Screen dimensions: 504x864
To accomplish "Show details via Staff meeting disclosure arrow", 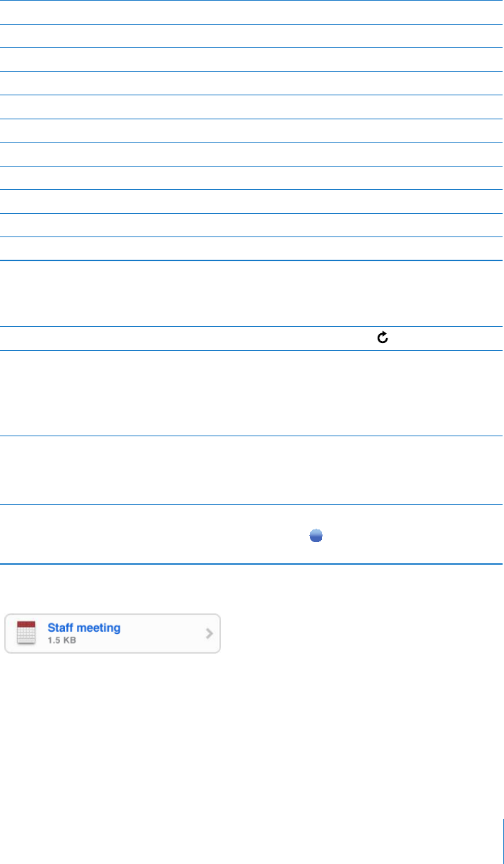I will point(209,633).
